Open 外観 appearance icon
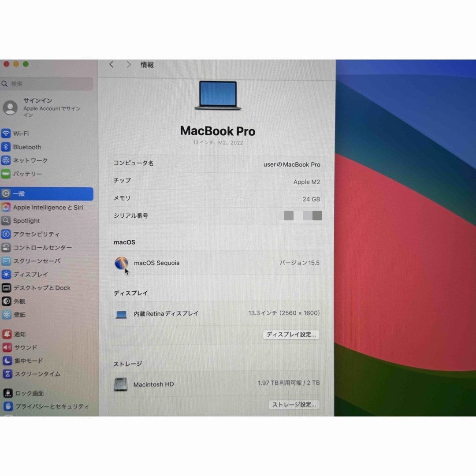 point(6,301)
